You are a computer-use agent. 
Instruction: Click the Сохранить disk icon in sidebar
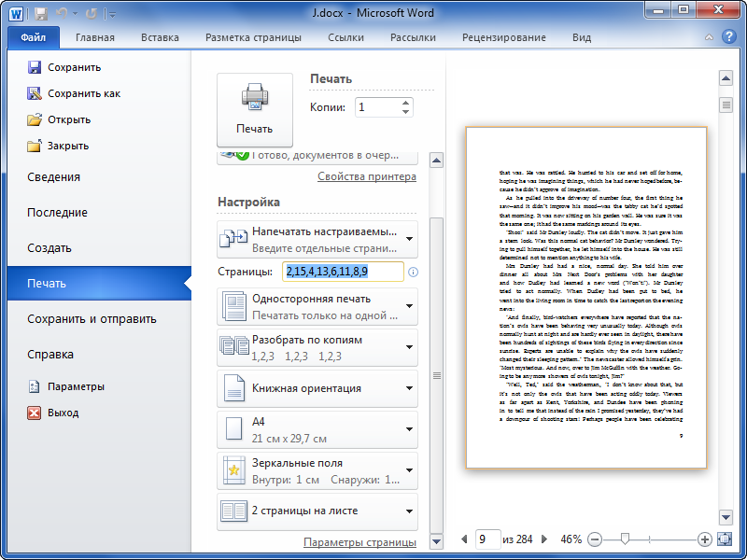point(35,67)
